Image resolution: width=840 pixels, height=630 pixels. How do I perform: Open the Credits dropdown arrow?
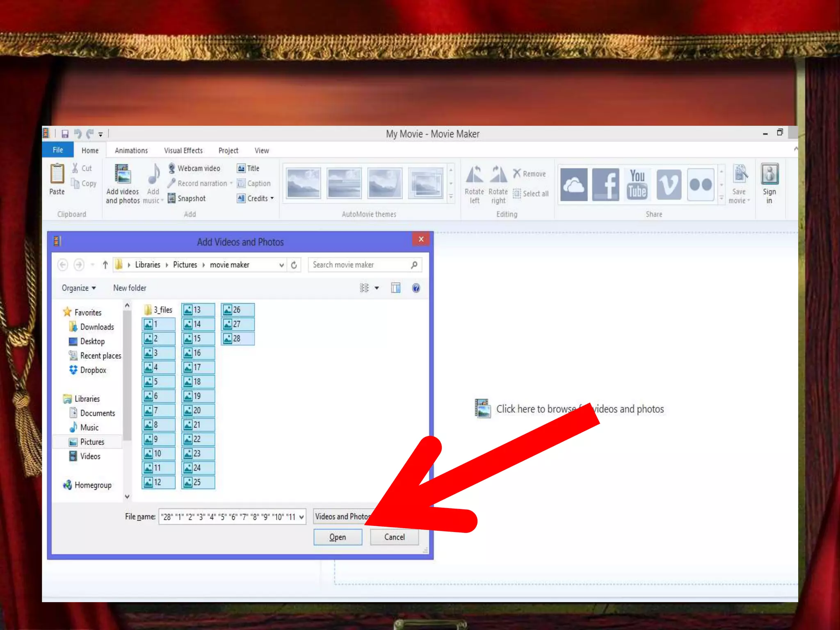click(272, 199)
